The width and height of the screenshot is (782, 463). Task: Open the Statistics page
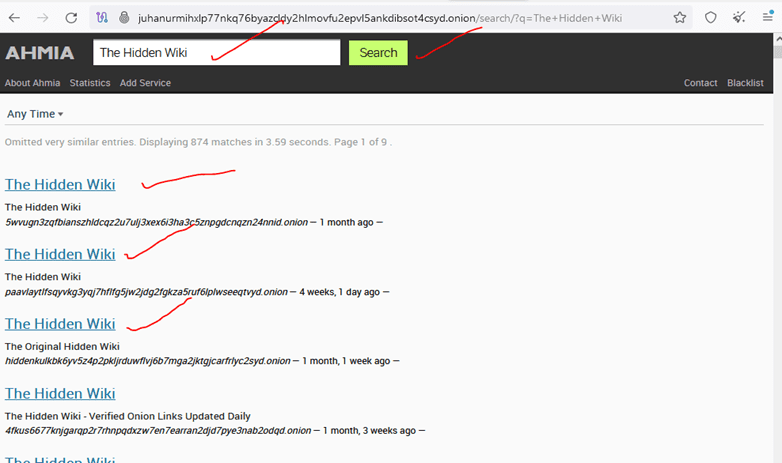[x=90, y=83]
